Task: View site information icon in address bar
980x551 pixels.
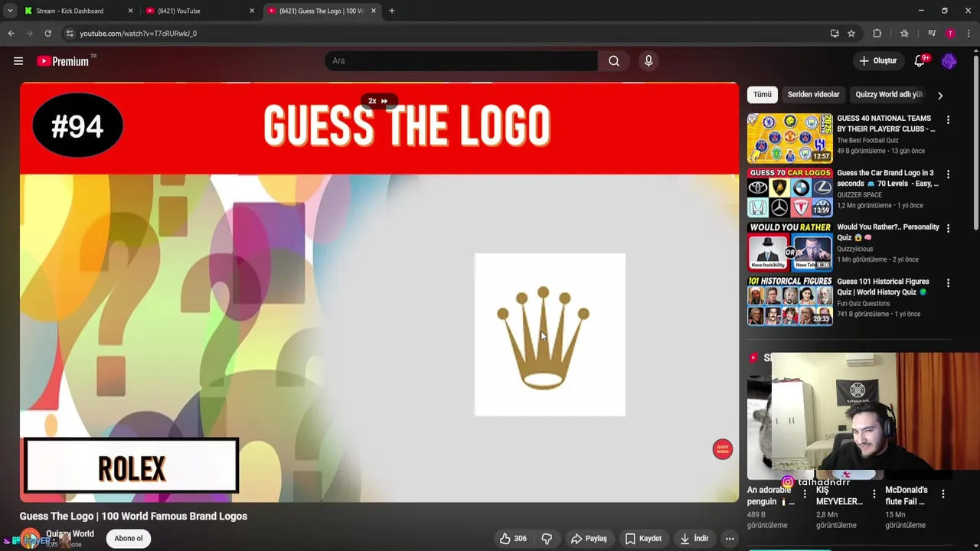Action: click(x=70, y=33)
